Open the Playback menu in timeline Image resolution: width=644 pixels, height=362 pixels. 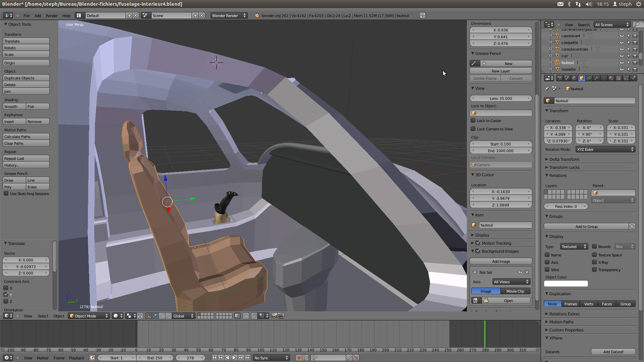coord(76,358)
